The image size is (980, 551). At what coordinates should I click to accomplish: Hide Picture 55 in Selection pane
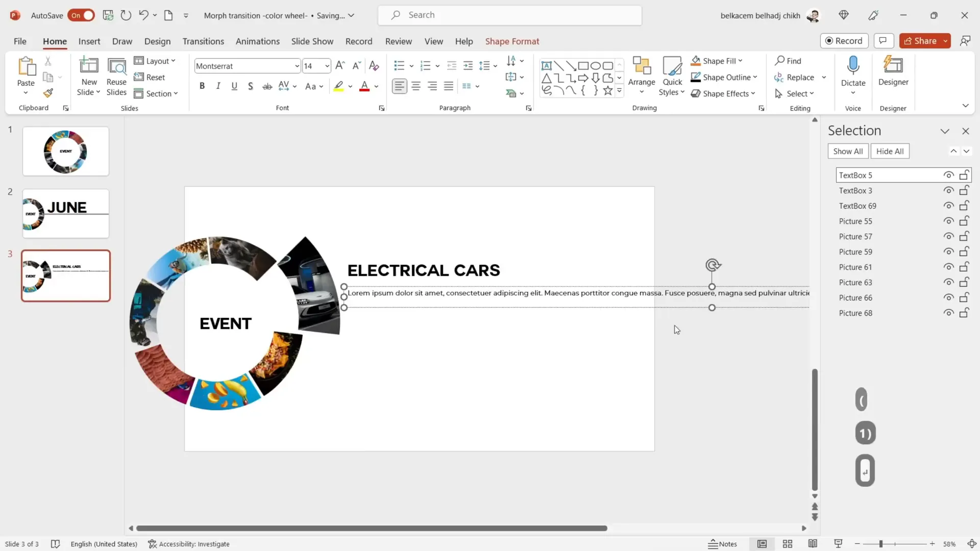coord(948,221)
